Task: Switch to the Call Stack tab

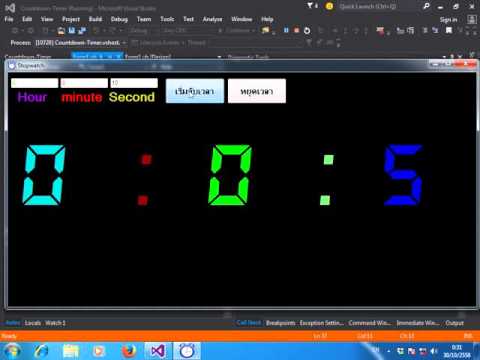Action: click(x=249, y=323)
